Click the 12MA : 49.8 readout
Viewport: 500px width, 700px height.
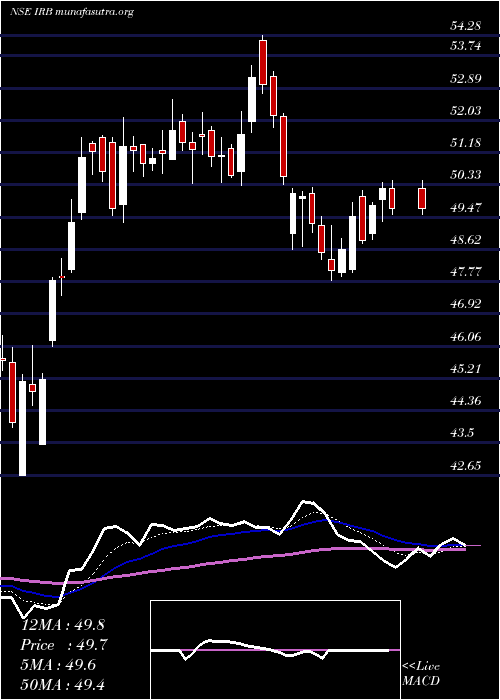63,625
